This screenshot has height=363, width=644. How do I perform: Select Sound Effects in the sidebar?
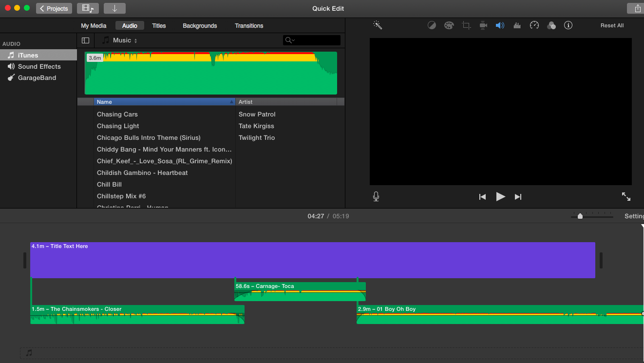[38, 66]
